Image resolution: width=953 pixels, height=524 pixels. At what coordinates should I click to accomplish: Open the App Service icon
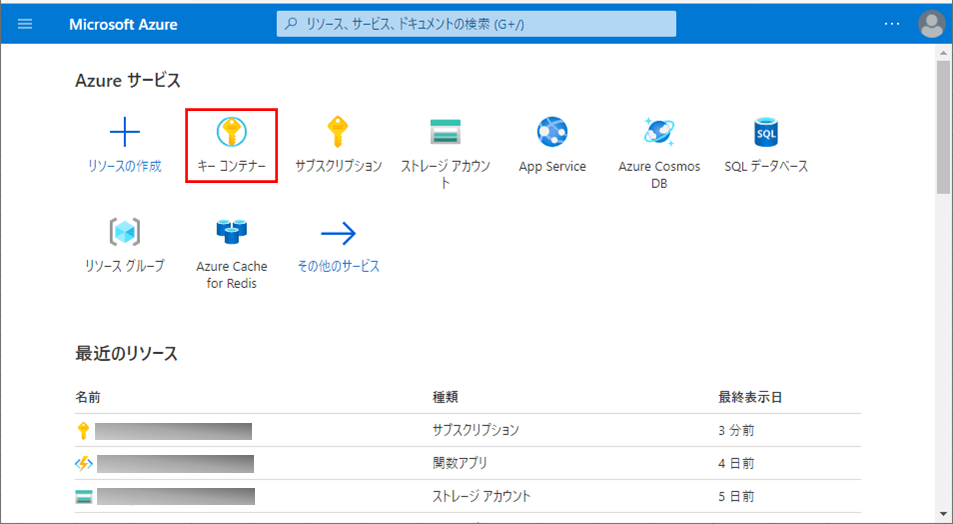click(x=552, y=132)
